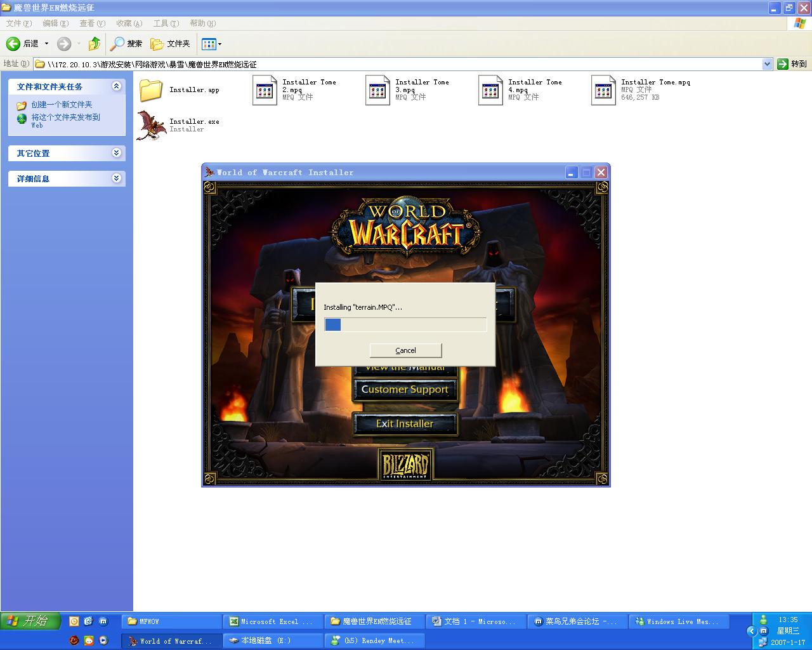
Task: Switch to 菜鸟兄弟会论坛 browser taskbar button
Action: point(577,621)
